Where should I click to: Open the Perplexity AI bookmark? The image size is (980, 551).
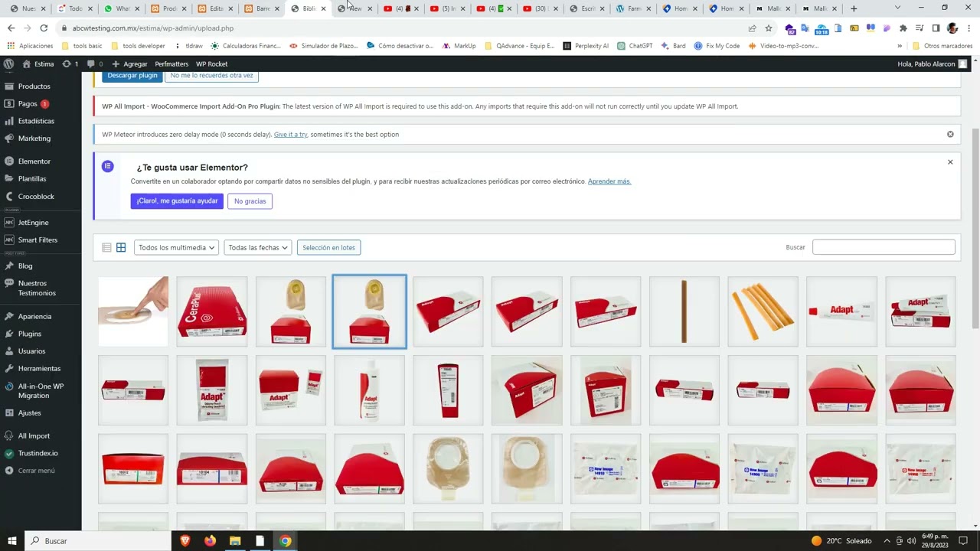(x=586, y=46)
